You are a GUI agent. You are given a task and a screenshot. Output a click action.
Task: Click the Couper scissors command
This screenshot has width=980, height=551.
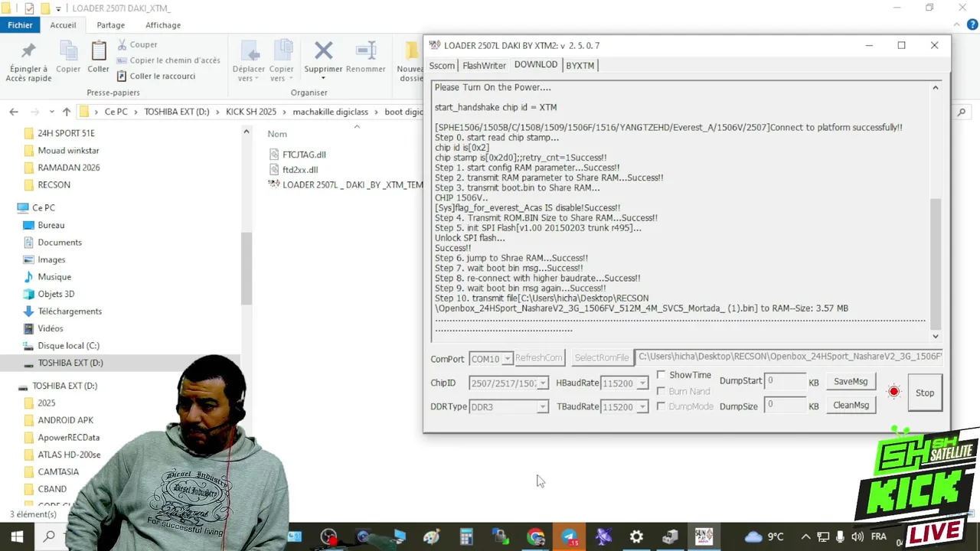137,44
